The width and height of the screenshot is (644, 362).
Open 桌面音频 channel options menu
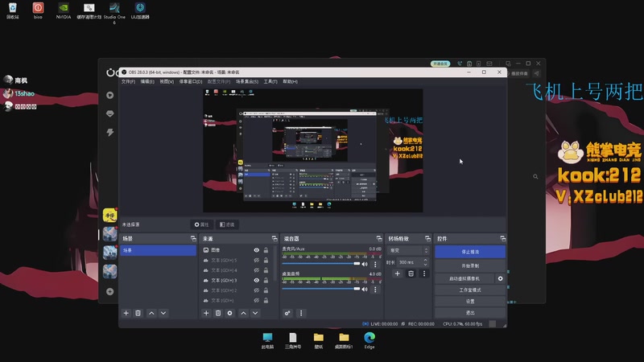375,290
